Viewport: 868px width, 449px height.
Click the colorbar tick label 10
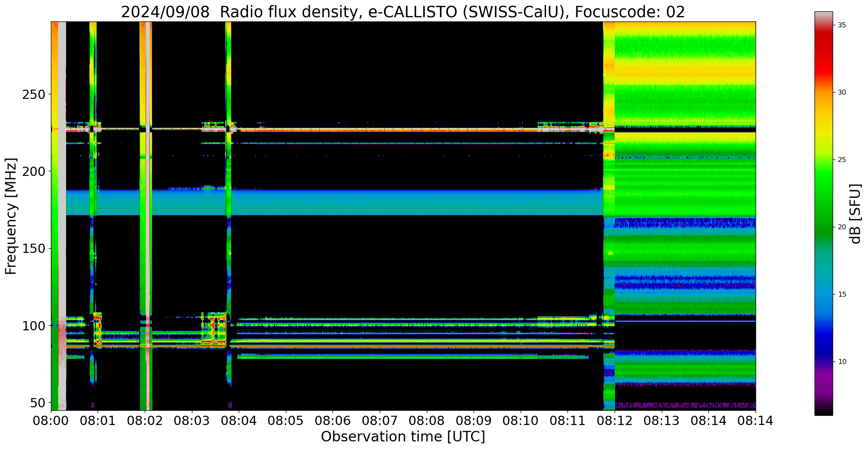pyautogui.click(x=842, y=361)
